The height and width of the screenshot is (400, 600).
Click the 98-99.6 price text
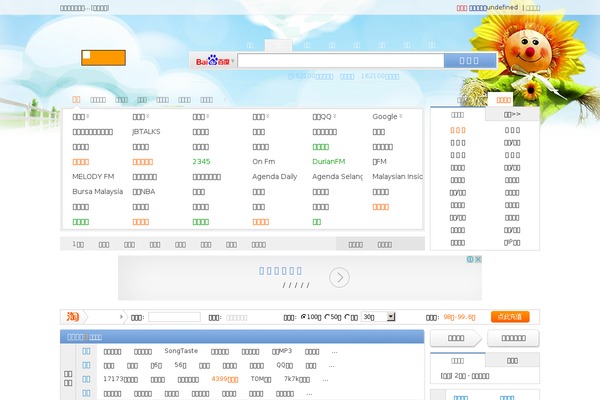[x=460, y=317]
